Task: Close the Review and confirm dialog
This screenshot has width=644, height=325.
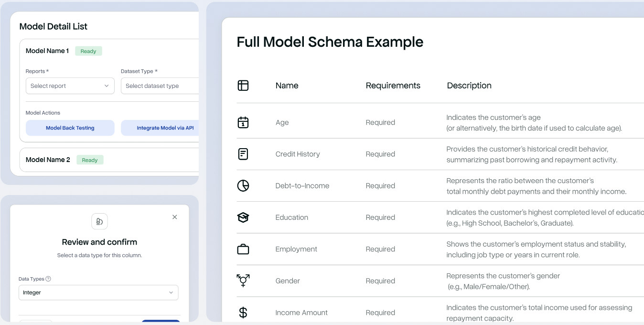Action: 175,217
